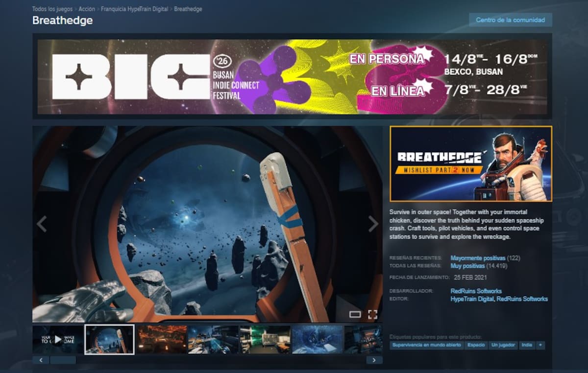The width and height of the screenshot is (588, 373).
Task: Open the 'Todos los juegos' breadcrumb link
Action: (52, 9)
